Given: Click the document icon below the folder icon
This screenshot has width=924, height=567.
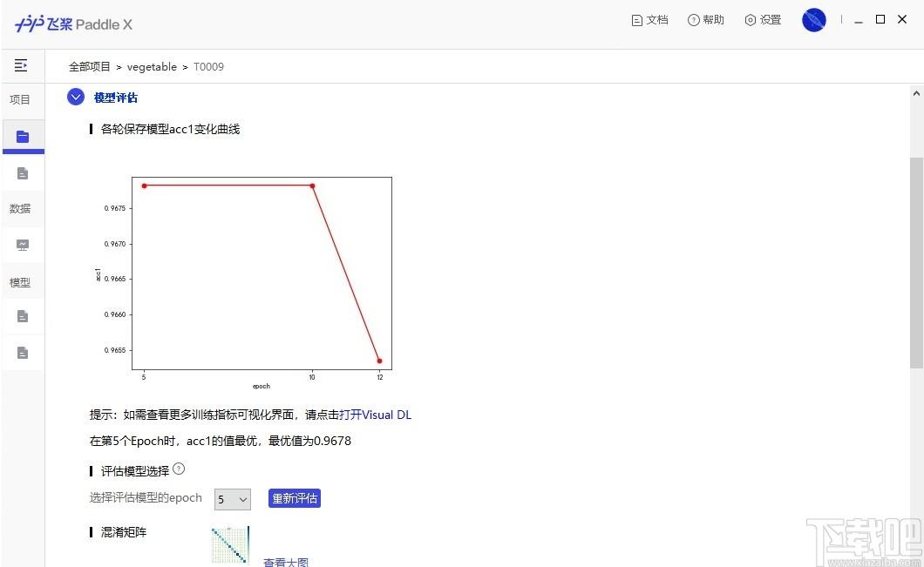Looking at the screenshot, I should [x=23, y=173].
